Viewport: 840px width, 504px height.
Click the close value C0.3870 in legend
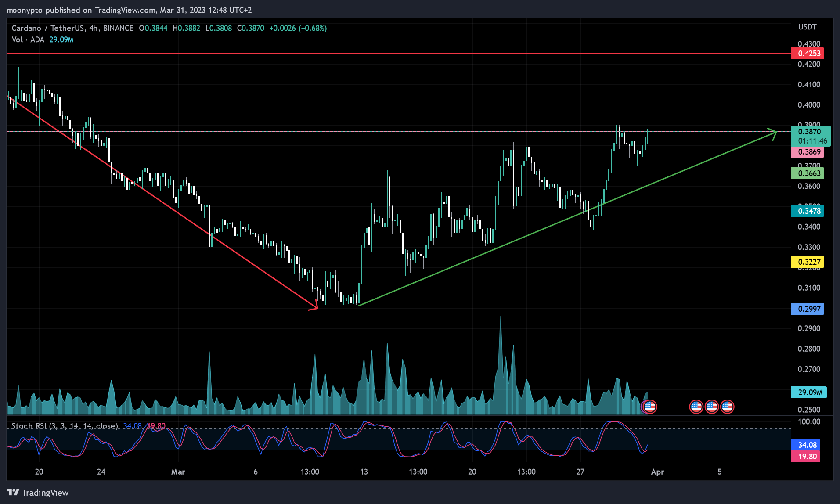point(251,28)
